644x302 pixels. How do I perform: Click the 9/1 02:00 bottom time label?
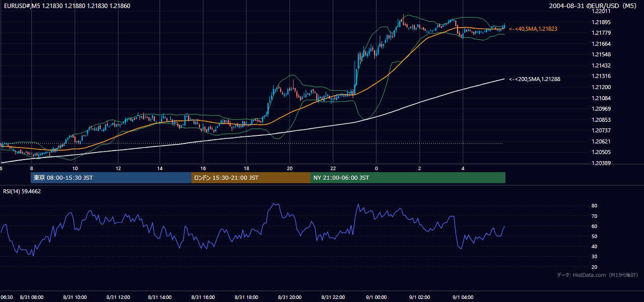pos(419,297)
